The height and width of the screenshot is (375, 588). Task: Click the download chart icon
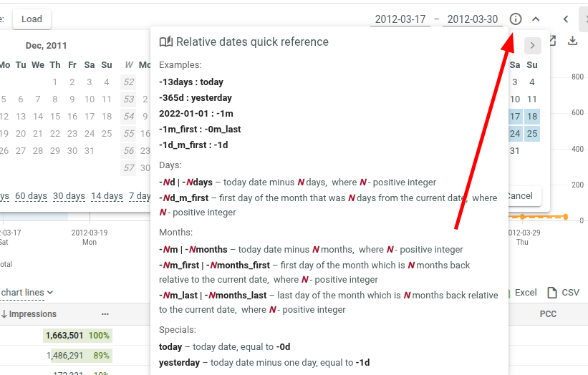(572, 42)
